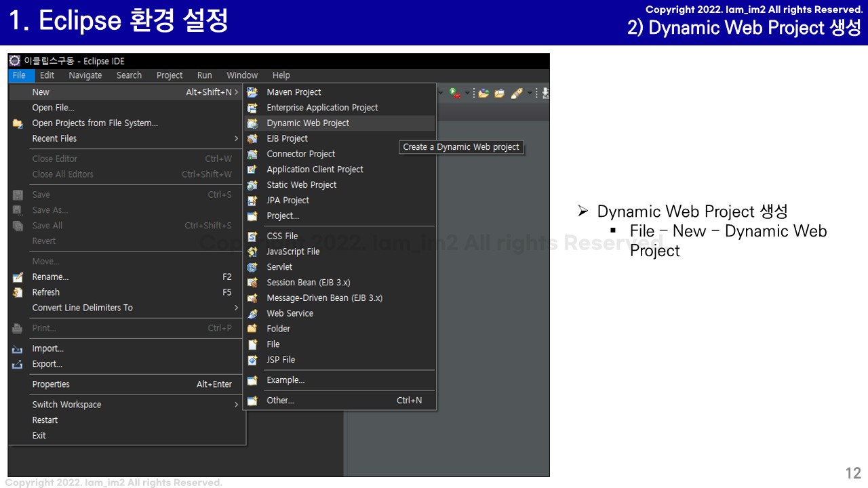This screenshot has width=868, height=488.
Task: Select Dynamic Web Project from the New submenu
Action: click(x=309, y=123)
